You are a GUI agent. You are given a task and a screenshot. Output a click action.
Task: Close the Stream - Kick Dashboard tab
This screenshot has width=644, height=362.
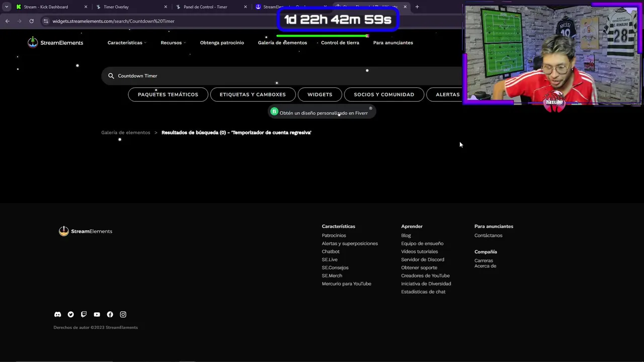(86, 7)
